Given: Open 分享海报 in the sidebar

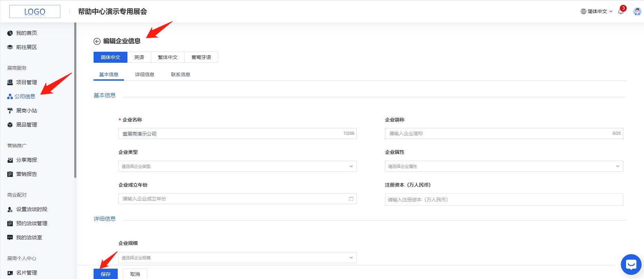Looking at the screenshot, I should [26, 160].
